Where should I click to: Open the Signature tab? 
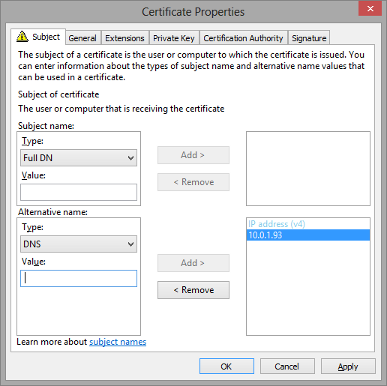(309, 38)
